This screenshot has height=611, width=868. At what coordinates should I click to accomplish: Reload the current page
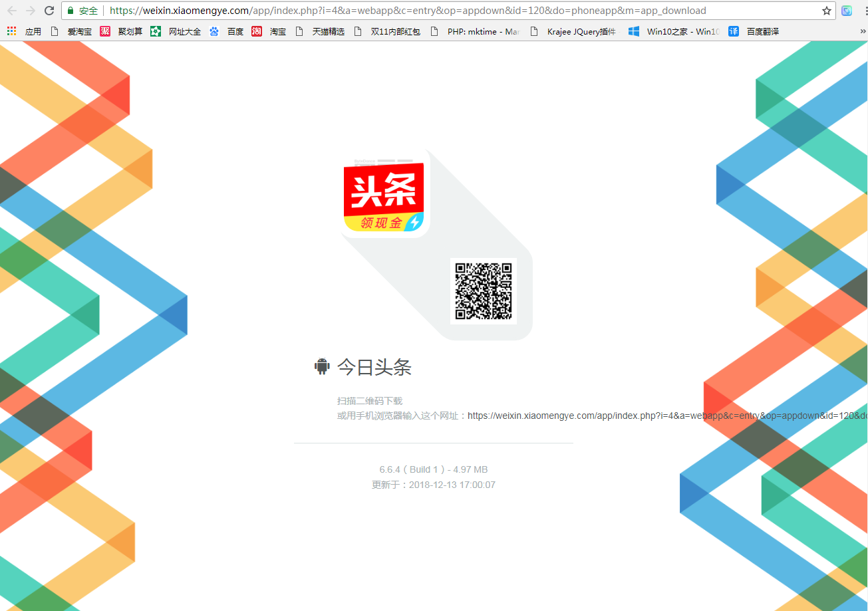coord(49,11)
